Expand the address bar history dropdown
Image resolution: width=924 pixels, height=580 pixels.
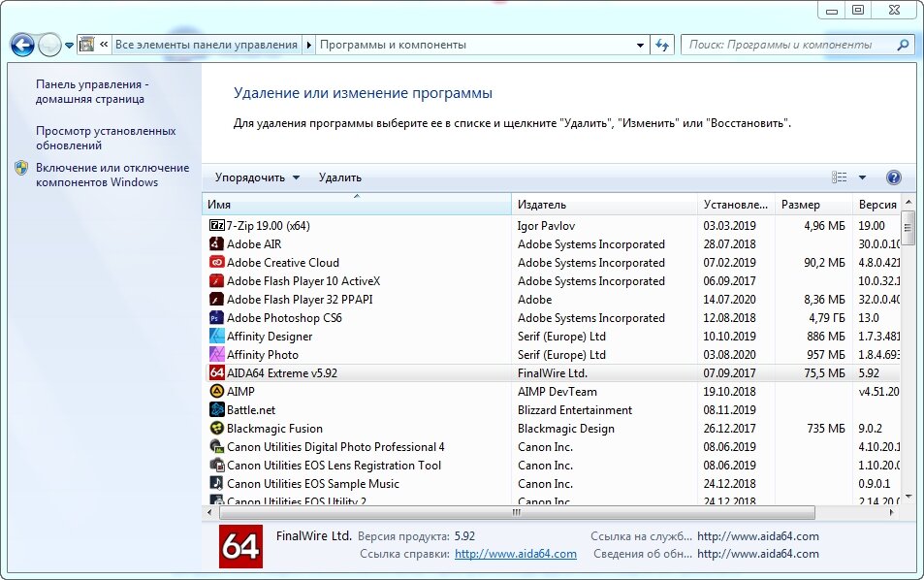(640, 45)
